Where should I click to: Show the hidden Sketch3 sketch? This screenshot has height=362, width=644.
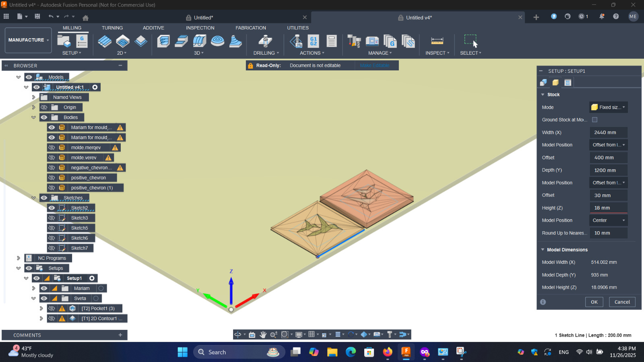click(52, 218)
